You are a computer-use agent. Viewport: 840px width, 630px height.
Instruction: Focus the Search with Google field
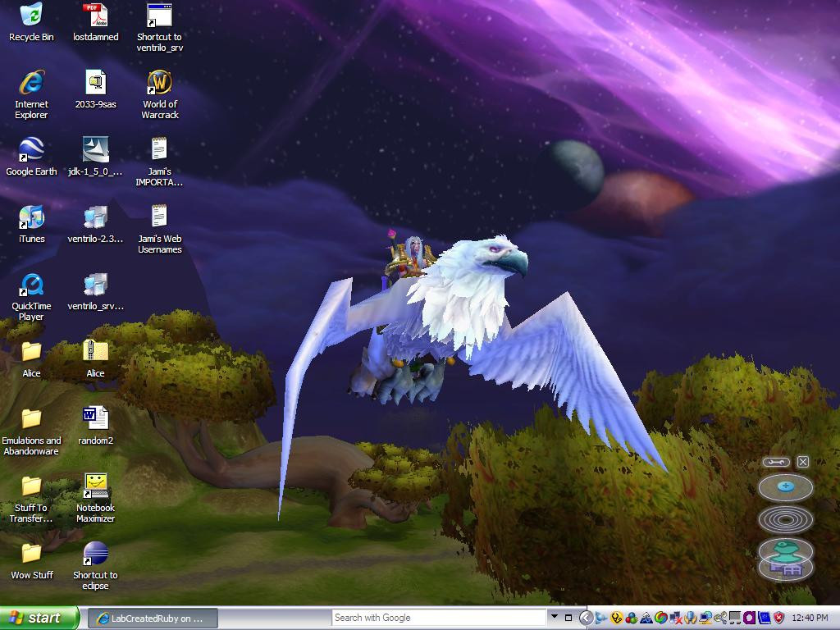click(x=438, y=618)
